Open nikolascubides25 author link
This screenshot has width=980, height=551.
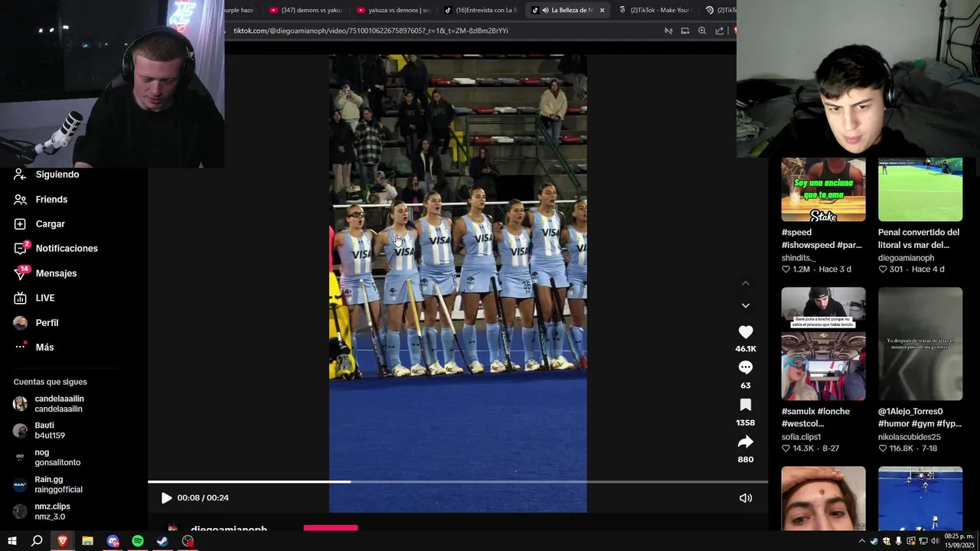(x=909, y=437)
